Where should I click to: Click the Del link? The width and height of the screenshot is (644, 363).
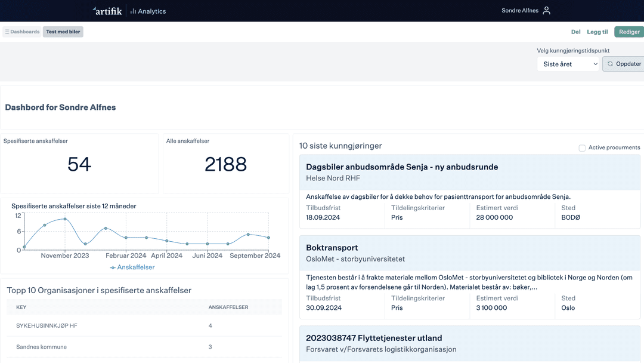coord(576,32)
